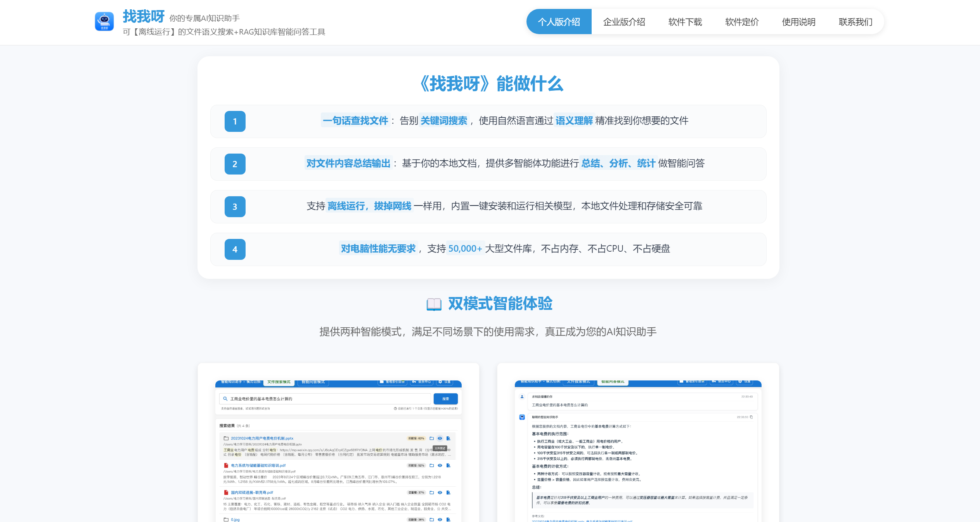
Task: Click the 管理索引目录 folder icon
Action: 382,382
